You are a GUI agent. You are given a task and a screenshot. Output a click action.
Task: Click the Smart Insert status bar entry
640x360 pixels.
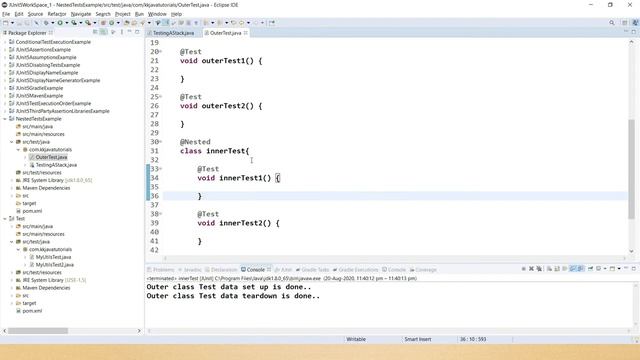click(x=418, y=339)
